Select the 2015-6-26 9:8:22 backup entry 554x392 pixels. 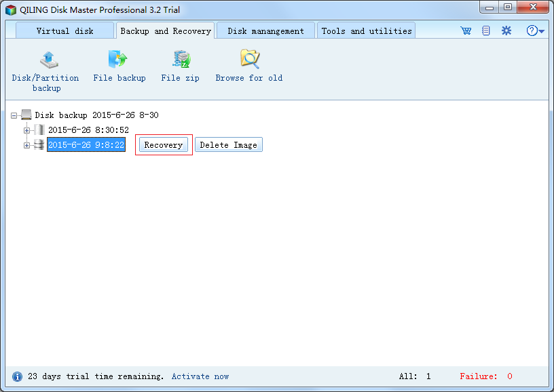[x=86, y=144]
